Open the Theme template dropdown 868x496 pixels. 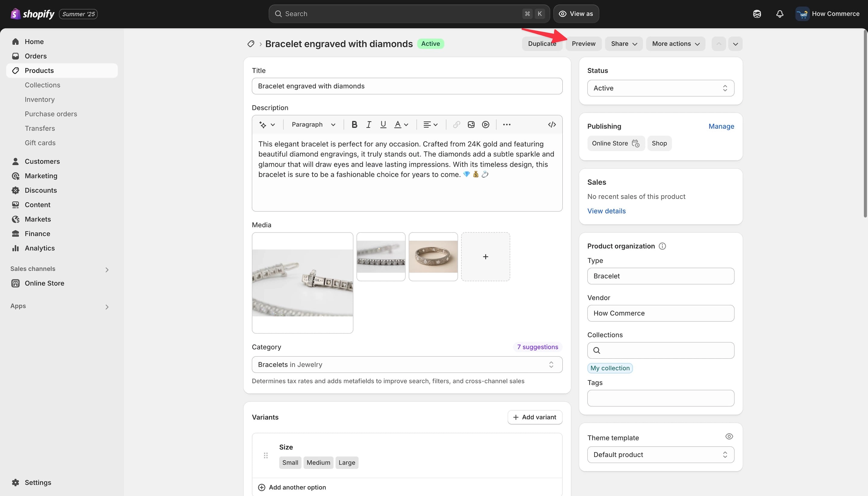(660, 455)
